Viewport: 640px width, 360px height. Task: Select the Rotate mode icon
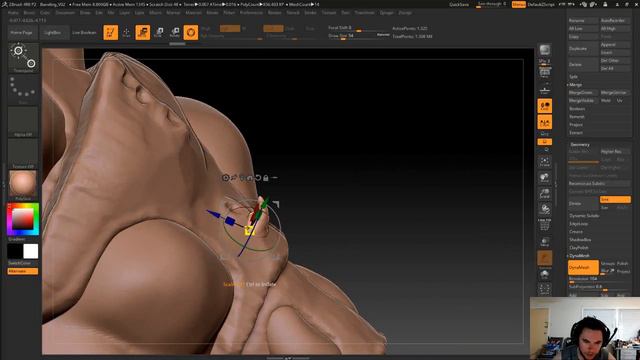pyautogui.click(x=175, y=33)
